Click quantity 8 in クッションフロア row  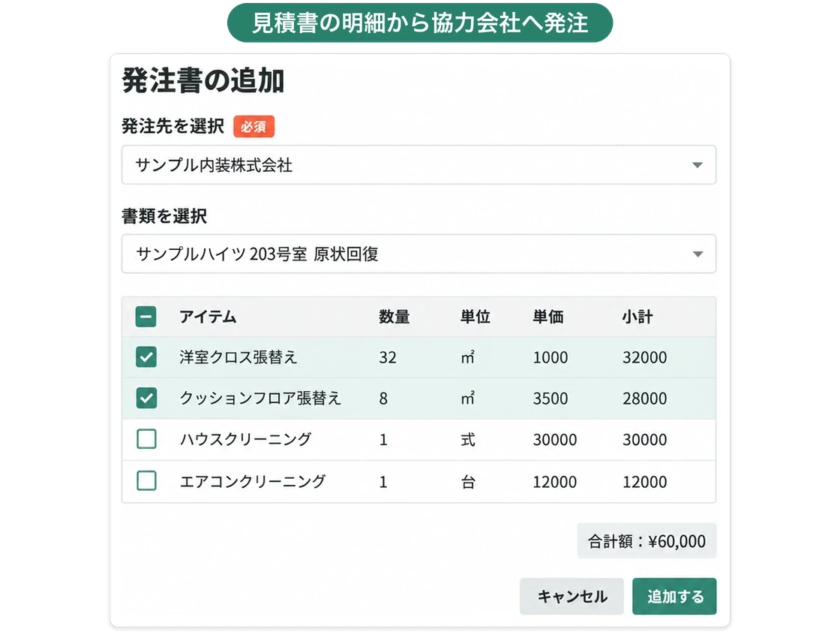[383, 399]
